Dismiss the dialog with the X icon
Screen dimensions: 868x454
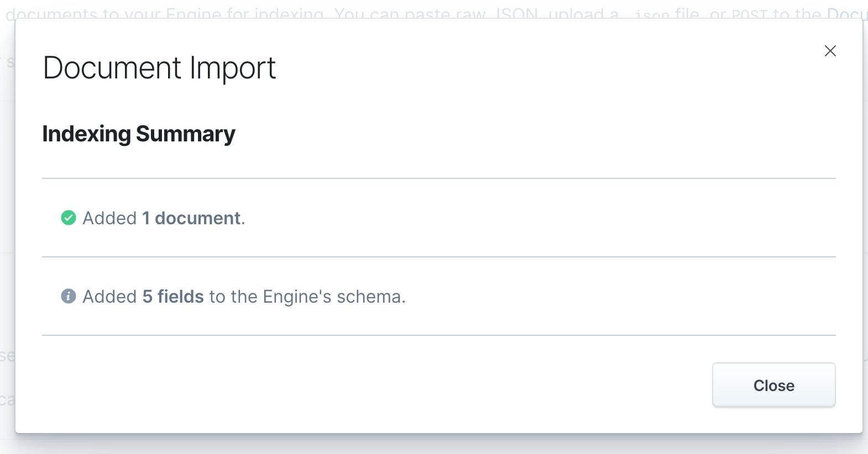(x=830, y=51)
